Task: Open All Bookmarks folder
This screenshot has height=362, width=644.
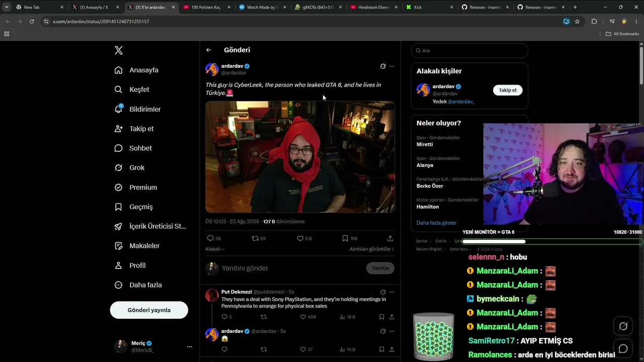Action: [x=622, y=34]
